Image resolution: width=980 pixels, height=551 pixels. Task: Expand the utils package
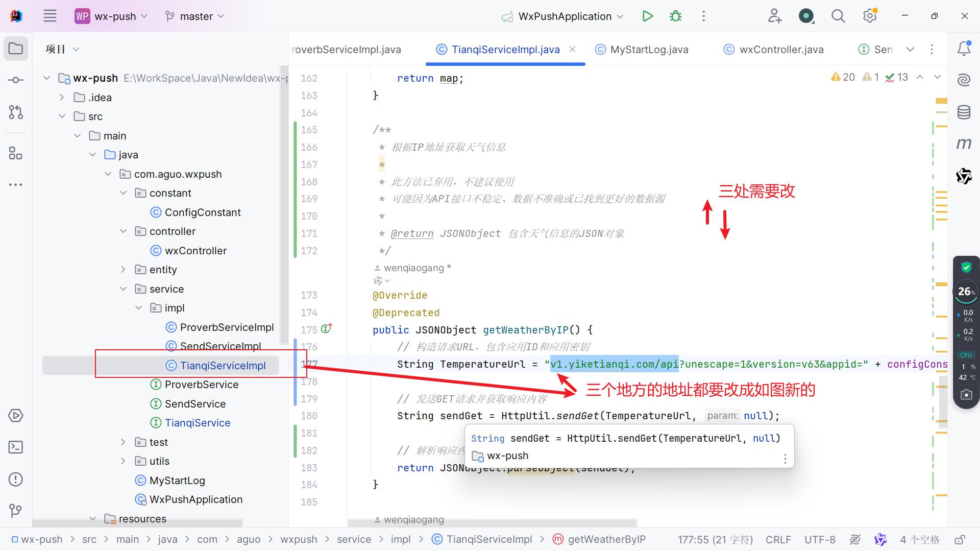point(123,461)
